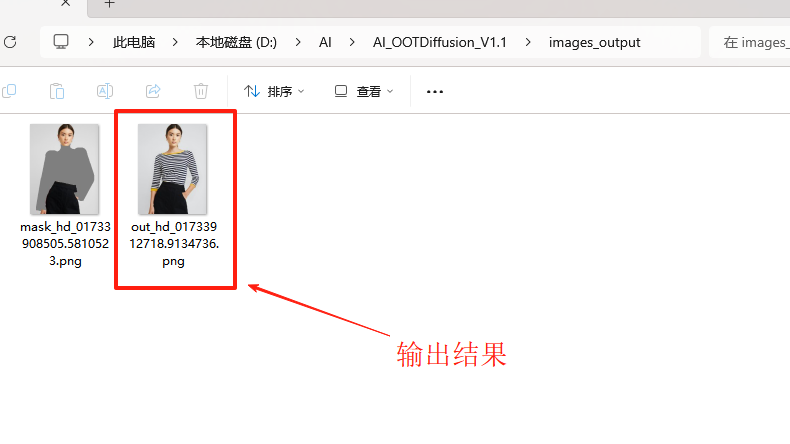790x444 pixels.
Task: Open a new tab with the plus button
Action: tap(110, 4)
